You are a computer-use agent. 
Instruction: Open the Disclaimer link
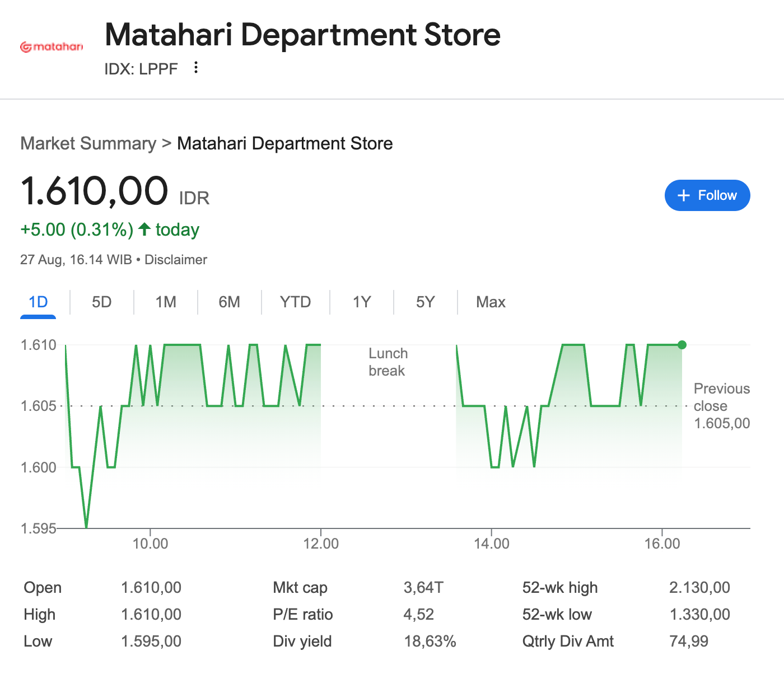176,260
